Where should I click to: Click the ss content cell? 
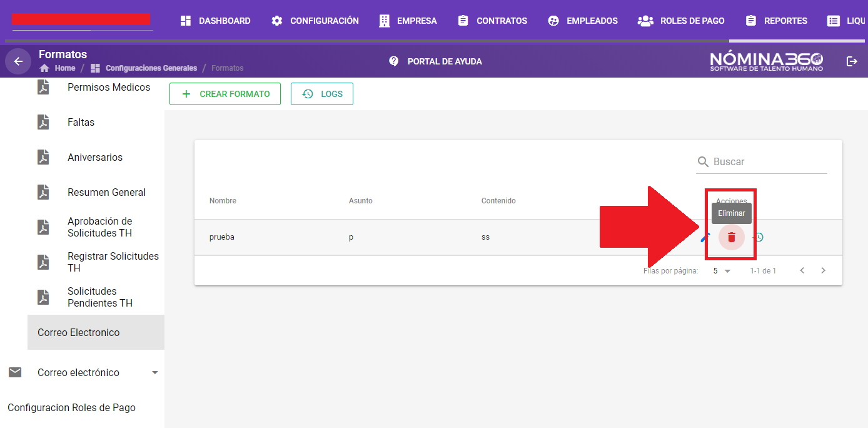485,237
